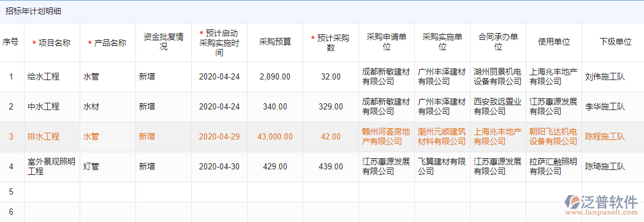Click 湖州丽景机电设备有限公司 cell
This screenshot has height=222, width=644.
coord(498,77)
